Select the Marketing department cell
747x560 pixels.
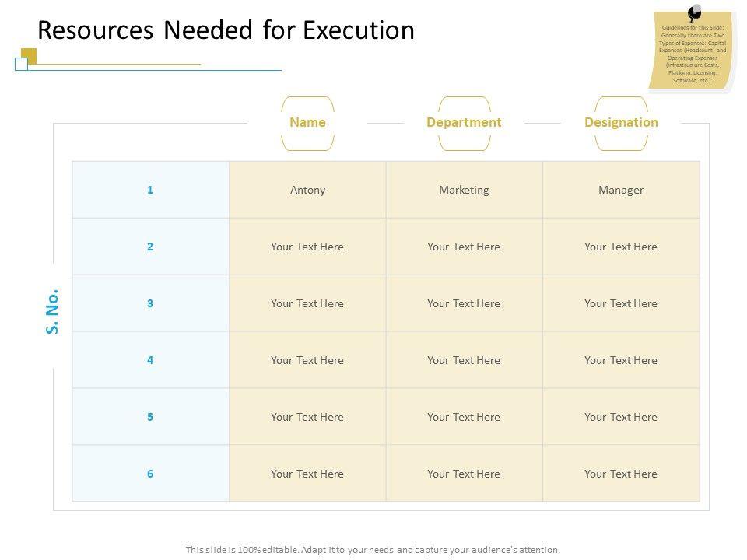[x=464, y=190]
